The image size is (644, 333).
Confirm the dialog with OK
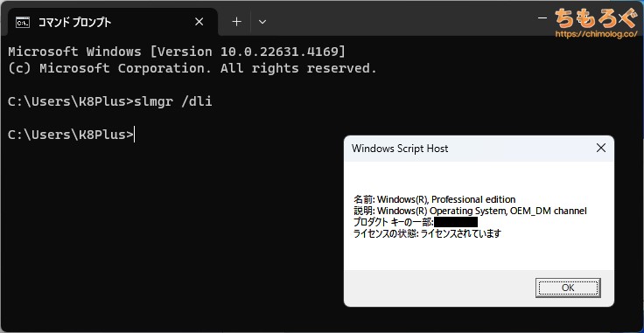pos(568,288)
